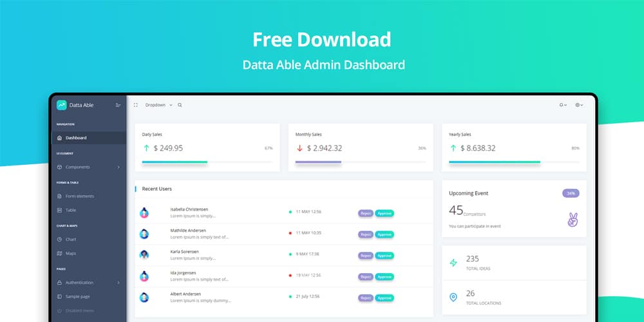Click the '11 MAY 12:56' timestamp
This screenshot has width=644, height=322.
pos(308,212)
